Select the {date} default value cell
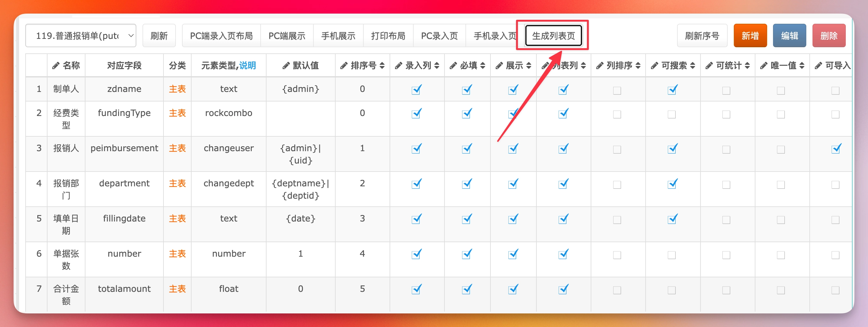The width and height of the screenshot is (868, 327). 300,224
